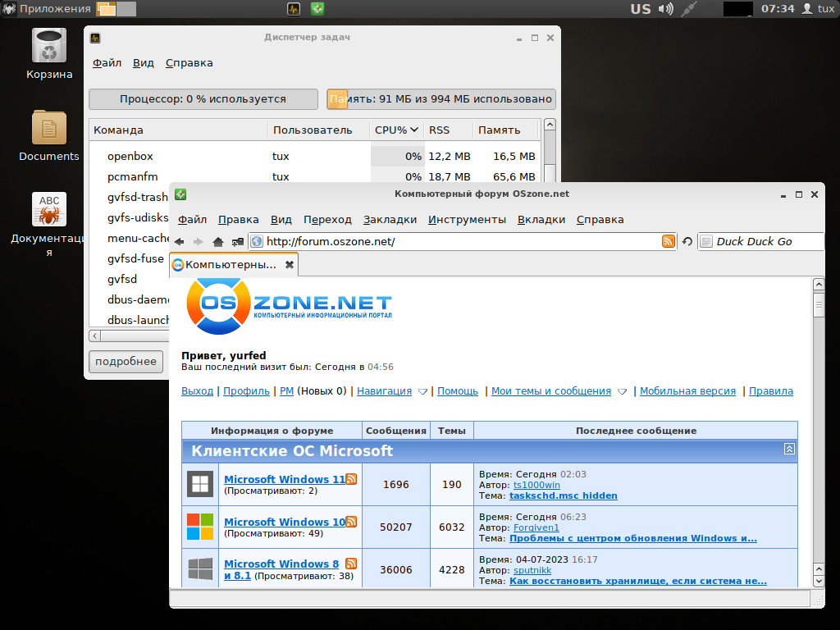Image resolution: width=840 pixels, height=630 pixels.
Task: Click the Windows 8 gray logo icon
Action: [x=200, y=569]
